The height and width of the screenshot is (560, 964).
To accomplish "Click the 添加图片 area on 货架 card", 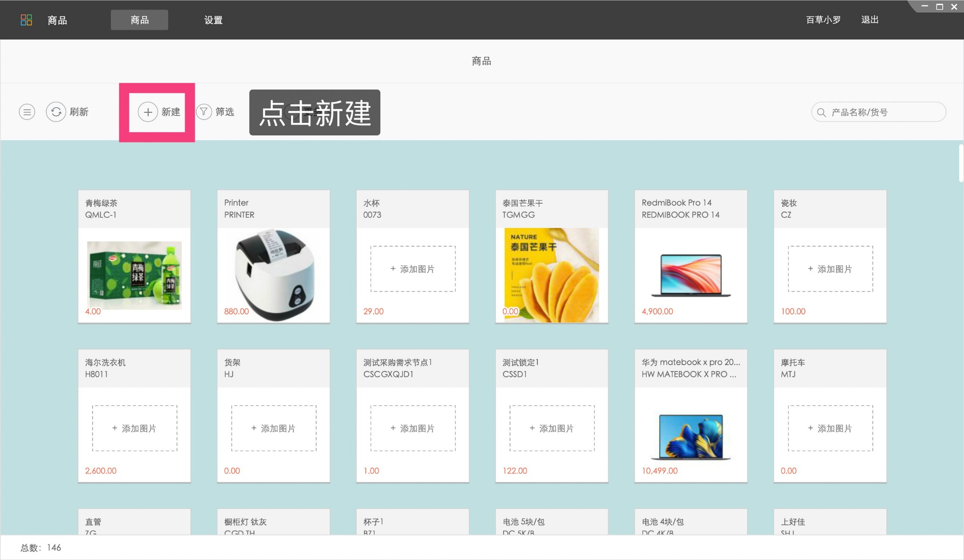I will click(x=273, y=428).
